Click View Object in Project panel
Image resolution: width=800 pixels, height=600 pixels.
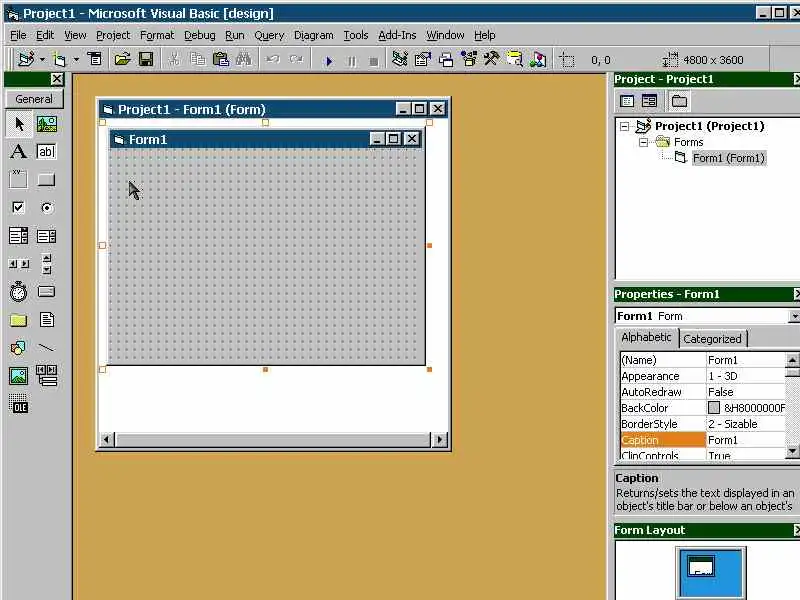[649, 101]
